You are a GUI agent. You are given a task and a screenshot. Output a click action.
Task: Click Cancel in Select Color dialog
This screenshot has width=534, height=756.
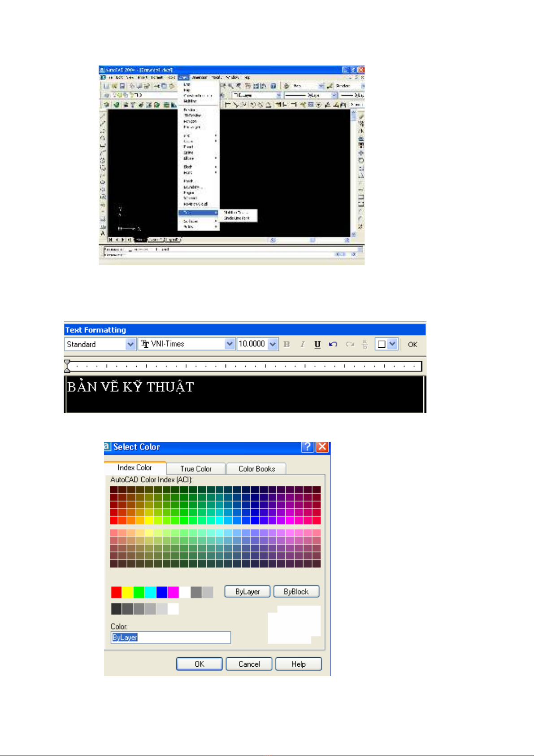[249, 664]
